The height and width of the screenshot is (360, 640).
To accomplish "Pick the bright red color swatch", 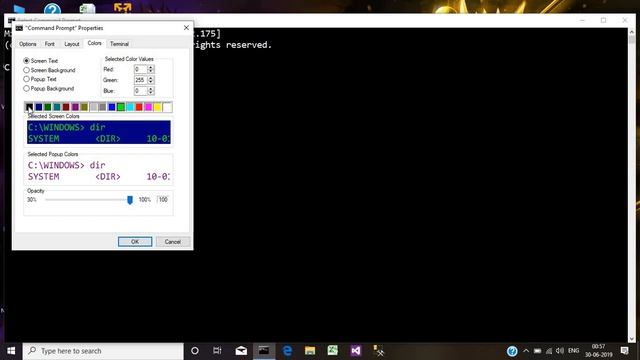I will [x=139, y=107].
